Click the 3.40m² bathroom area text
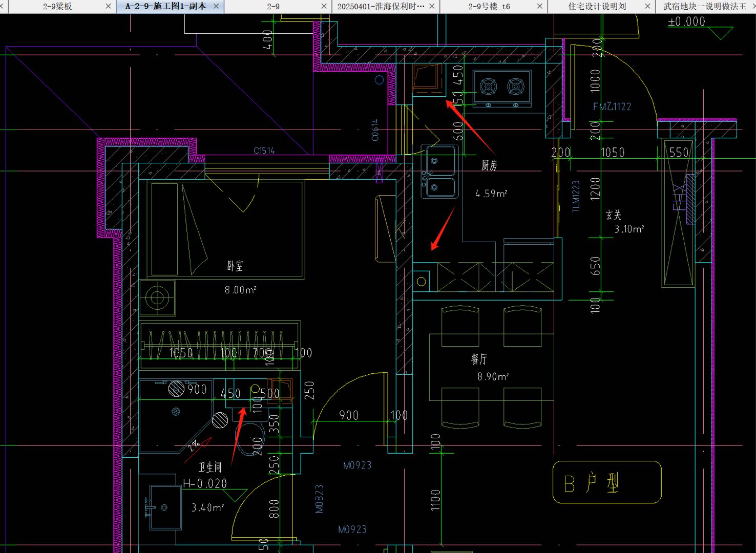Screen dimensions: 756x553 coord(208,507)
